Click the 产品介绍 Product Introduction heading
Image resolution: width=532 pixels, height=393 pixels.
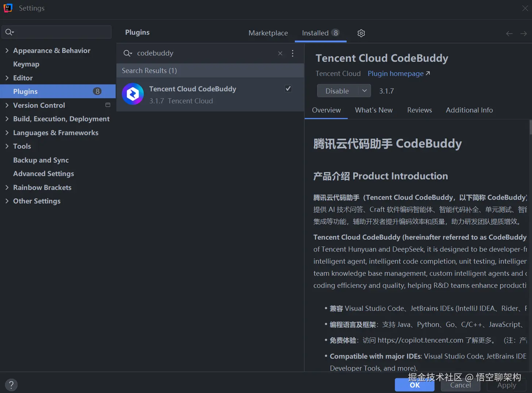[x=381, y=176]
